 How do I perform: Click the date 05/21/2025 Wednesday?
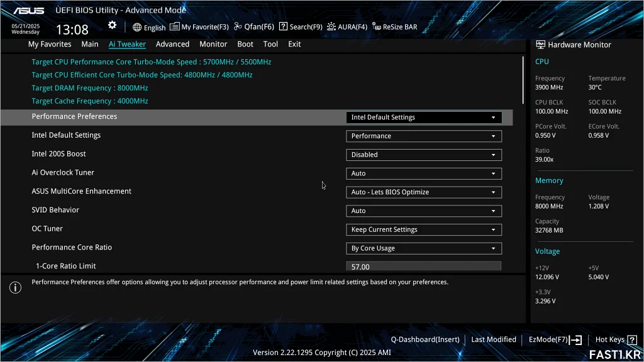pyautogui.click(x=25, y=29)
